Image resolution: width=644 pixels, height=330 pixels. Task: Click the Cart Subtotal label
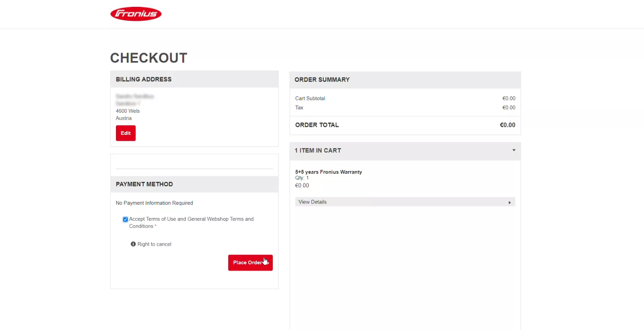click(310, 98)
